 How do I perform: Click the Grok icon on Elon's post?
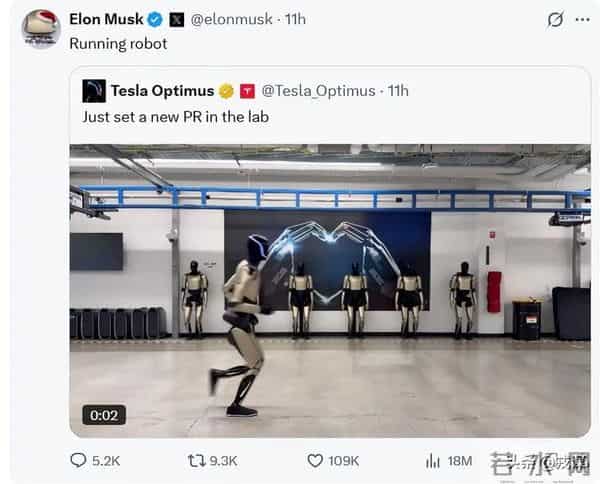(x=556, y=19)
